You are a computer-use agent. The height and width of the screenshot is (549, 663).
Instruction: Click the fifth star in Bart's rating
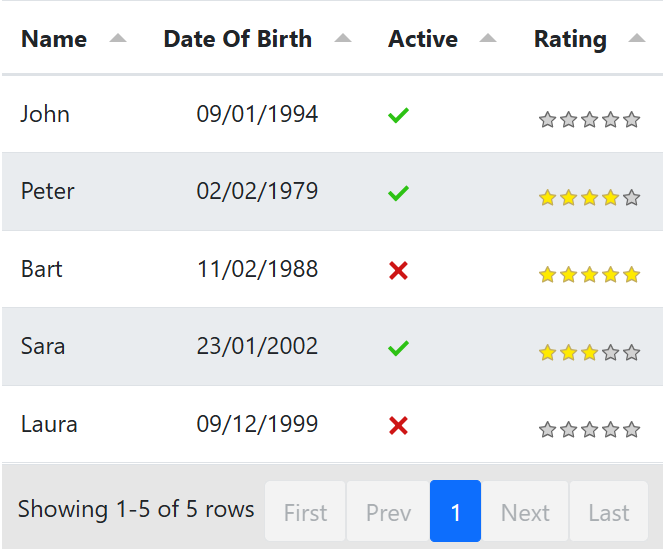pos(631,275)
